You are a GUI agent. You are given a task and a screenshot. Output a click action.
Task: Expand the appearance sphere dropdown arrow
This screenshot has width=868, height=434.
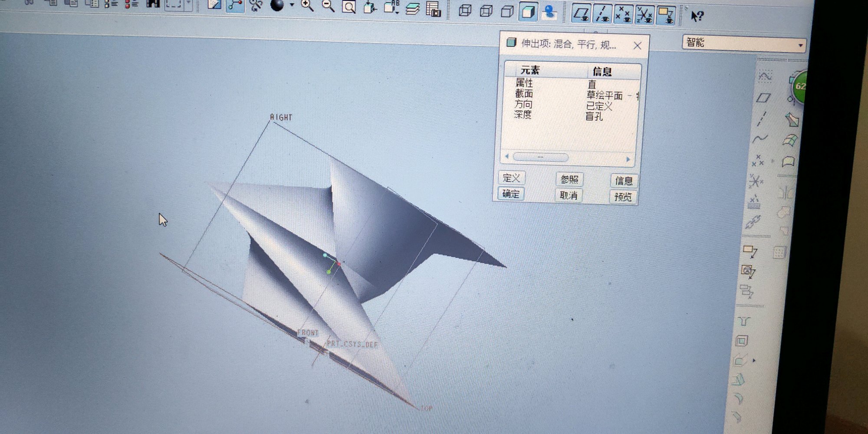292,5
